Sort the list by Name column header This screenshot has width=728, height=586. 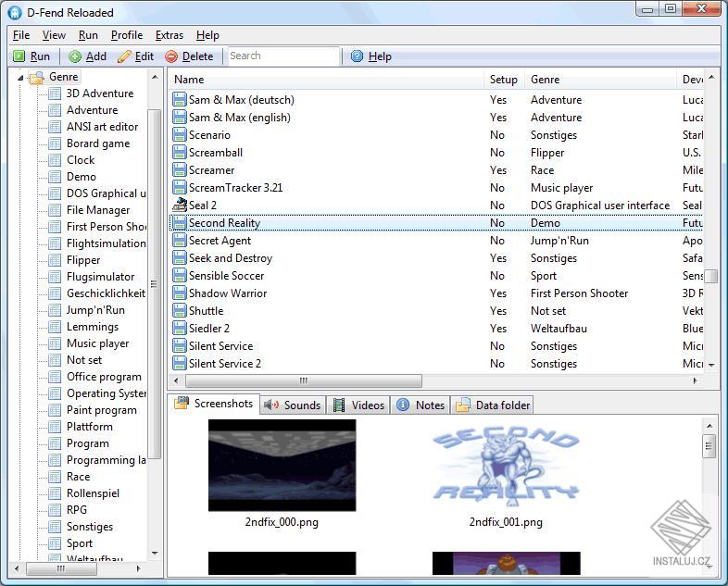click(324, 80)
